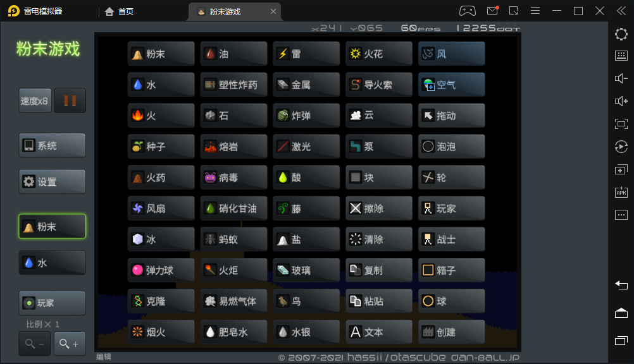Viewport: 634px width, 364px height.
Task: Open the 文本 text tool
Action: pos(378,332)
